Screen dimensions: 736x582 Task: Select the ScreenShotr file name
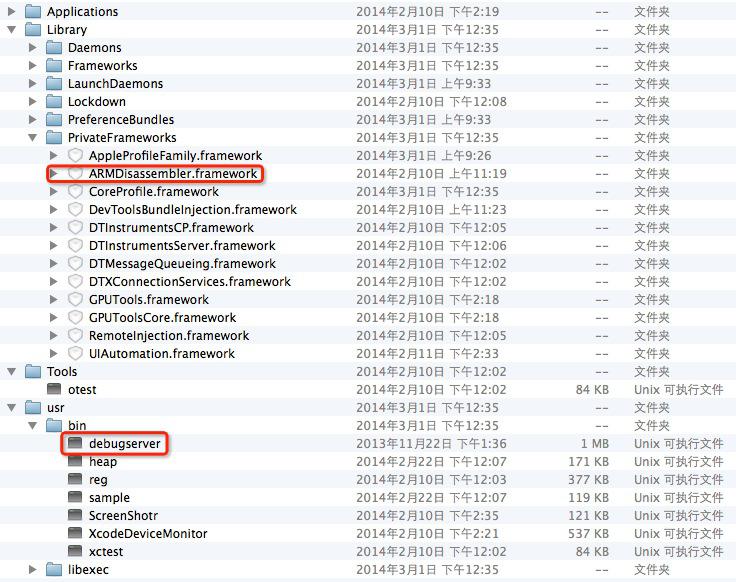click(x=123, y=515)
